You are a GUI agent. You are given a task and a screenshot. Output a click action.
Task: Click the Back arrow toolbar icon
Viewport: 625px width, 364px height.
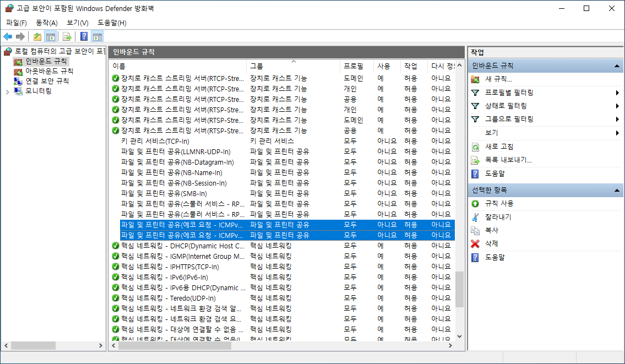[x=8, y=37]
